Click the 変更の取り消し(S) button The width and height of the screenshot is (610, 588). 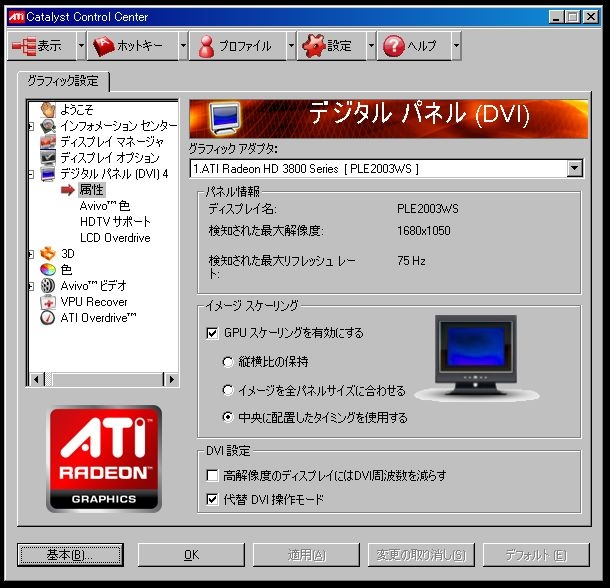(421, 555)
